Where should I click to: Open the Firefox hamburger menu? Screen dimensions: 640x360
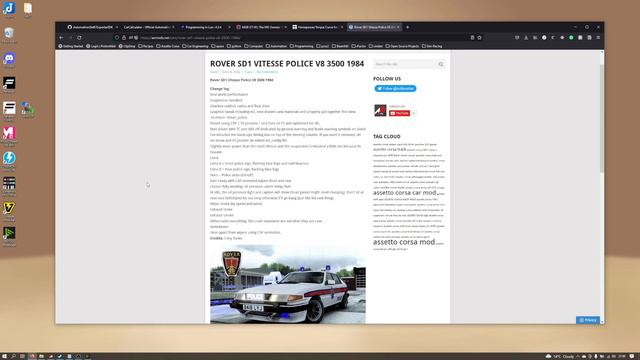(598, 38)
